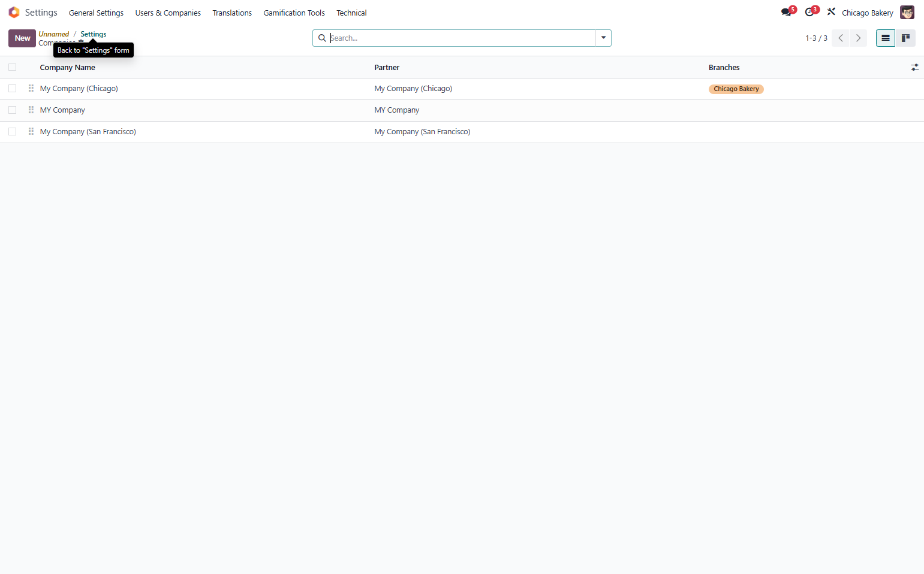Image resolution: width=924 pixels, height=574 pixels.
Task: Open the user avatar menu
Action: [907, 13]
